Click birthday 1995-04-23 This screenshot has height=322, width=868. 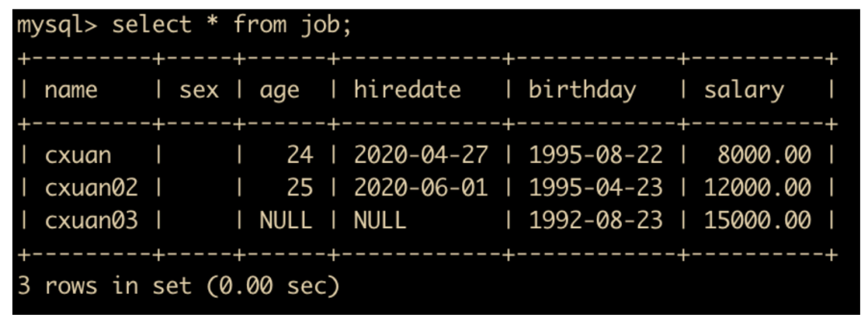pyautogui.click(x=595, y=187)
